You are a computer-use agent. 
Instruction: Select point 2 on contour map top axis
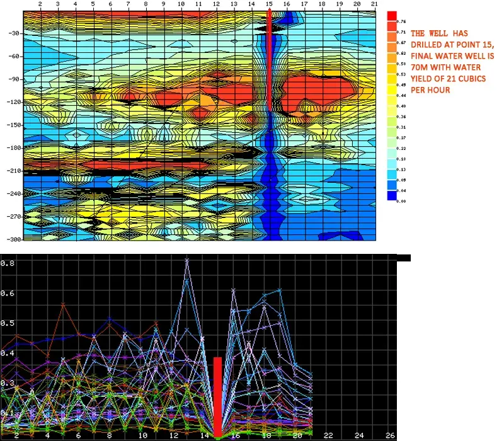pyautogui.click(x=40, y=4)
